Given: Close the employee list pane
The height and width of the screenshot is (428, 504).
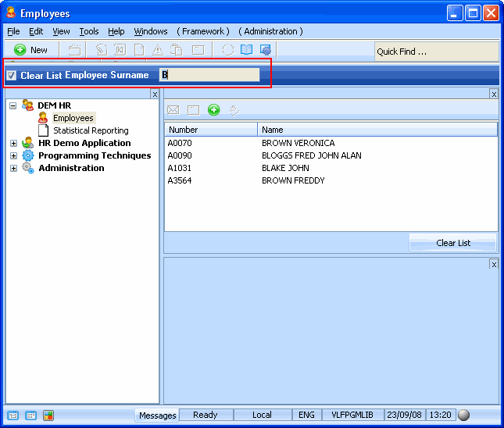Looking at the screenshot, I should (x=494, y=95).
